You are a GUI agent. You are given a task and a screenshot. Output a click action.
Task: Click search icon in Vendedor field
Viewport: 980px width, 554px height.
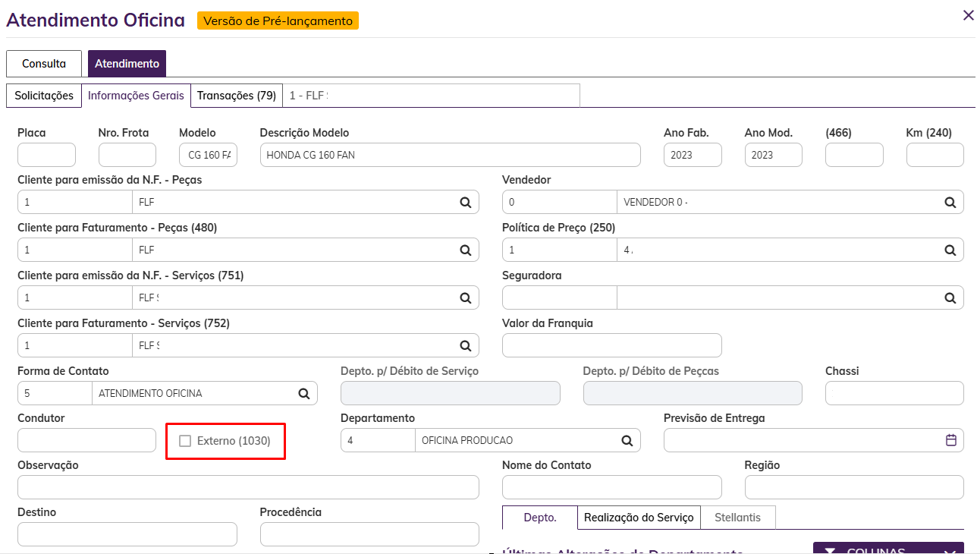point(950,203)
